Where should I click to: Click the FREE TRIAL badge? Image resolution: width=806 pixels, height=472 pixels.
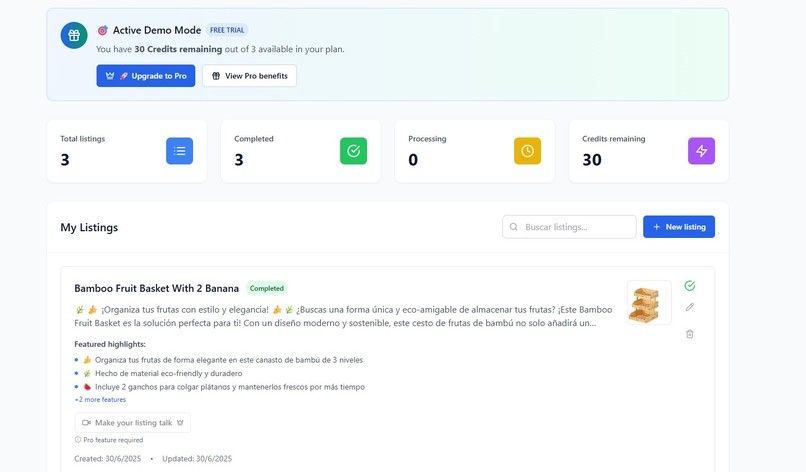227,30
